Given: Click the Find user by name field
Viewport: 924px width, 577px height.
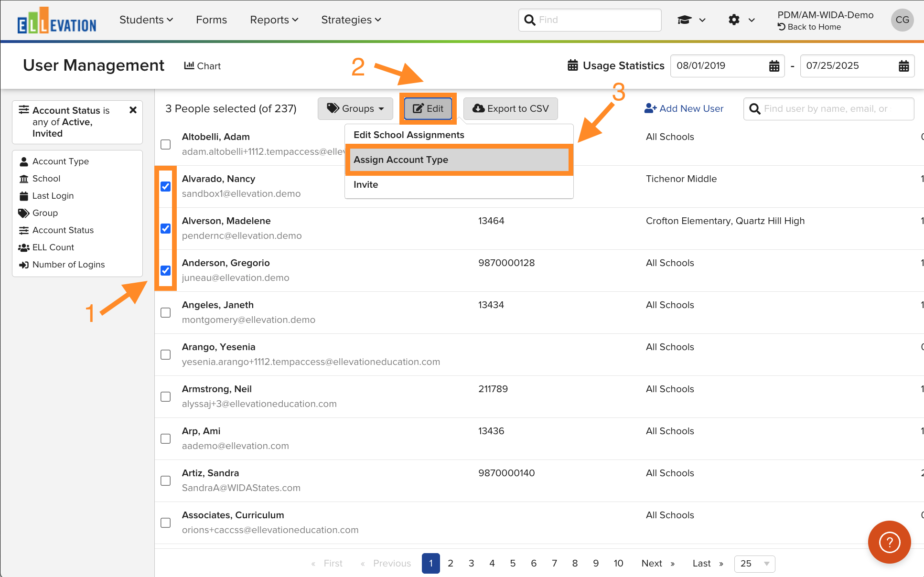Looking at the screenshot, I should click(x=829, y=109).
